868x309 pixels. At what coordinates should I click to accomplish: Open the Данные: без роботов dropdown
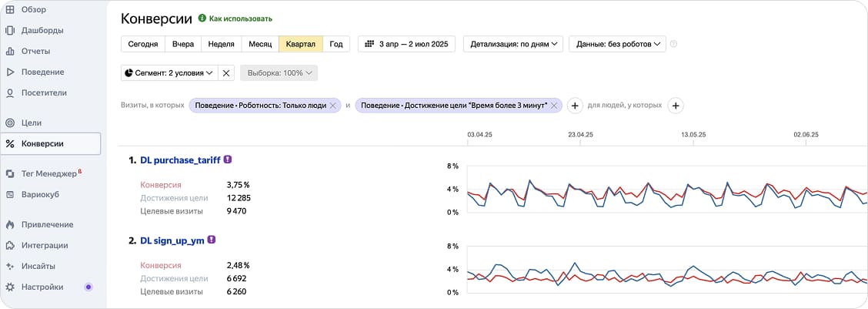click(x=617, y=44)
